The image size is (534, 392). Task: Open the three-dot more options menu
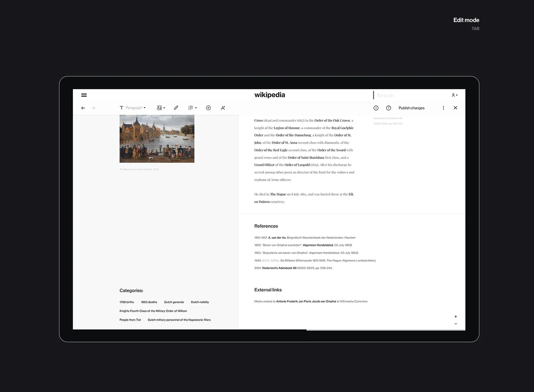pyautogui.click(x=443, y=108)
